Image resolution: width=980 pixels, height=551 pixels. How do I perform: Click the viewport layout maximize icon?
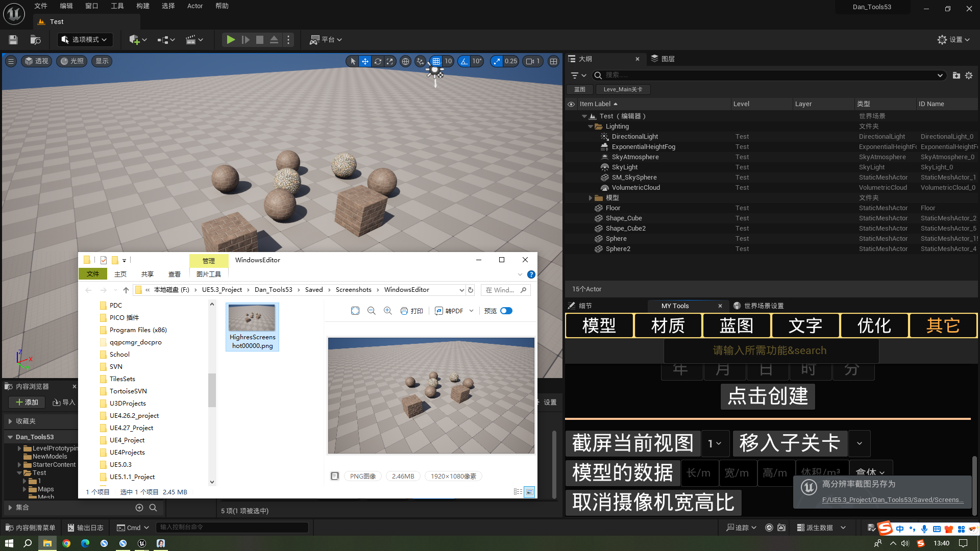tap(553, 61)
